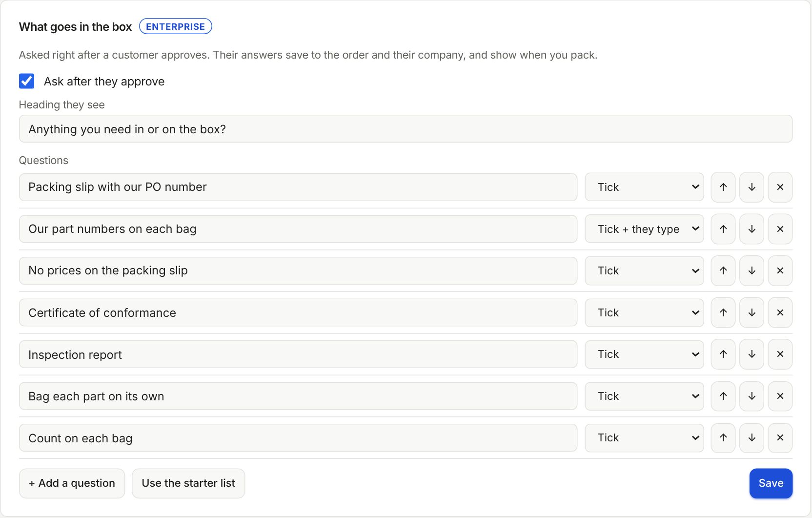Open type dropdown for 'Inspection report'
Image resolution: width=812 pixels, height=518 pixels.
(x=644, y=354)
